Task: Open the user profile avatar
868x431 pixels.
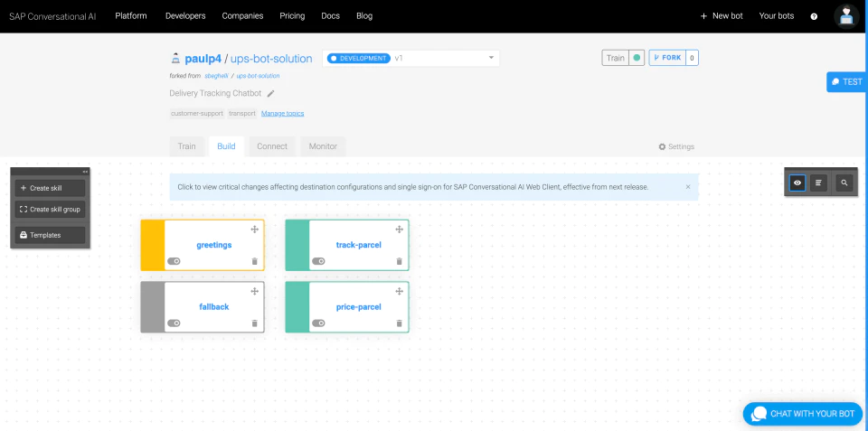Action: 846,16
